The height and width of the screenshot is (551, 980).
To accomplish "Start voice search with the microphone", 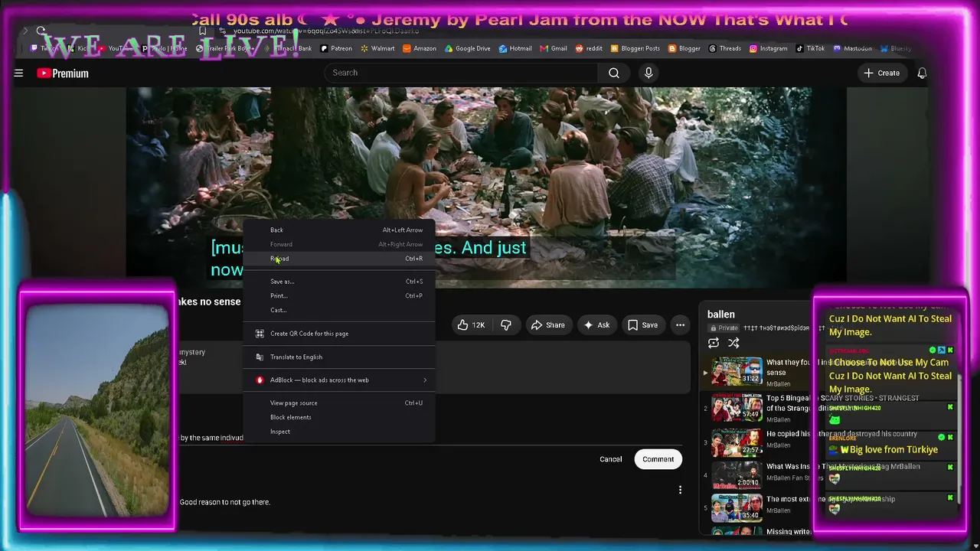I will tap(648, 73).
